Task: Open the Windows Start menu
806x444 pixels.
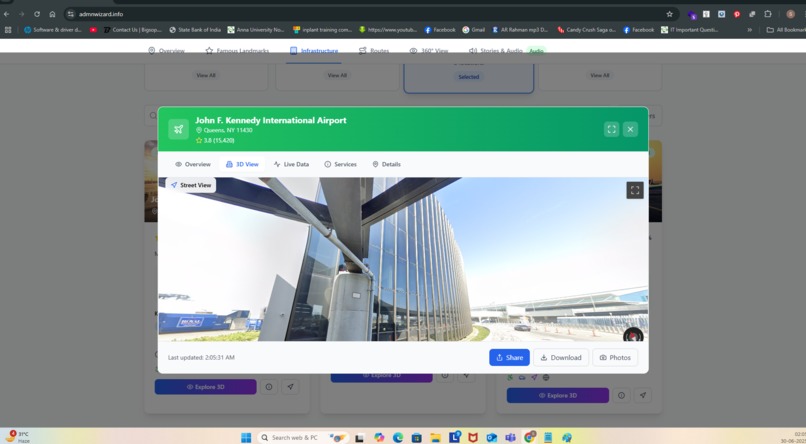Action: pos(246,437)
